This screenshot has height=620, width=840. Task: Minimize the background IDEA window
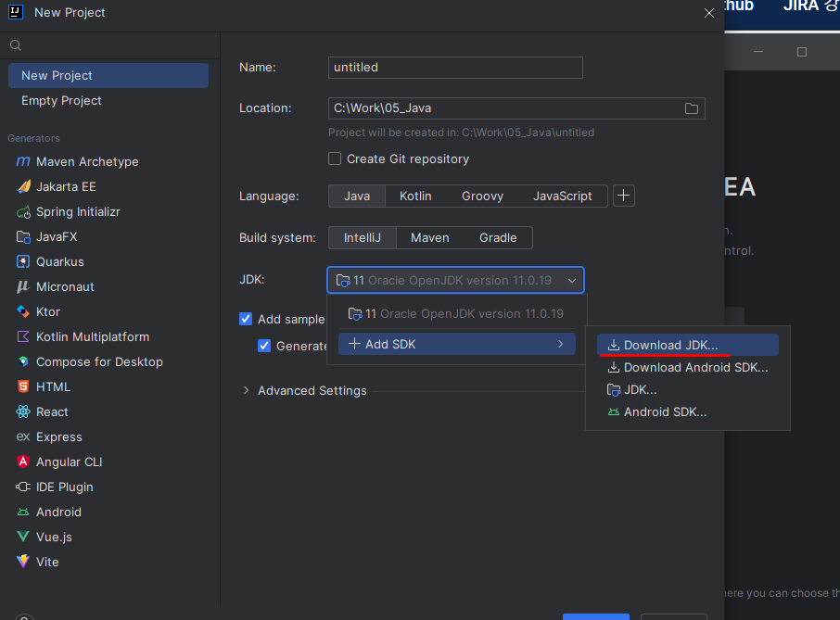coord(758,52)
